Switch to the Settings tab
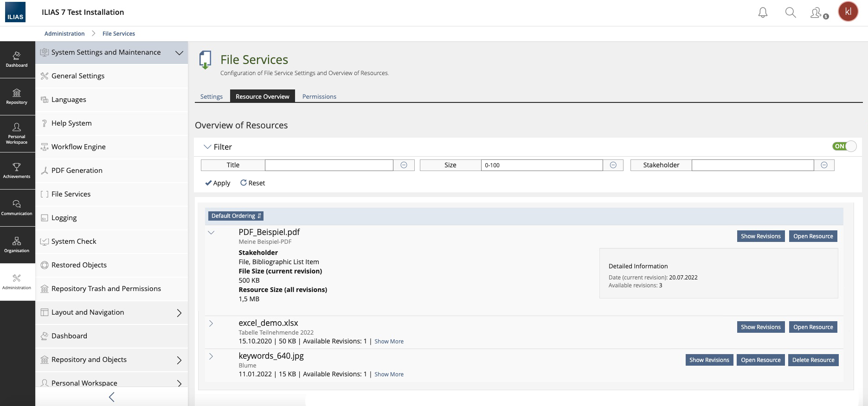The image size is (868, 406). pos(212,96)
